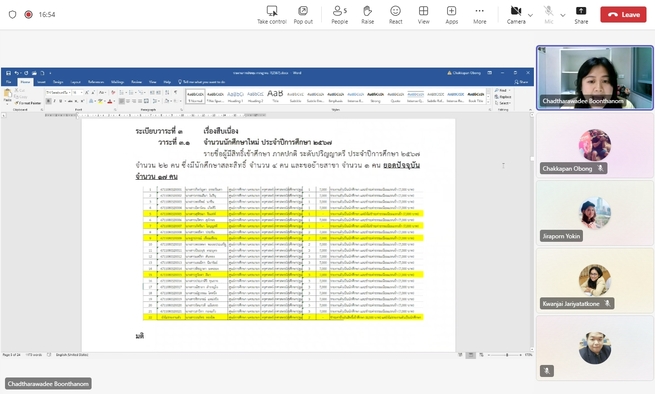Expand the Styles gallery more arrow
This screenshot has width=655, height=394.
pos(488,102)
